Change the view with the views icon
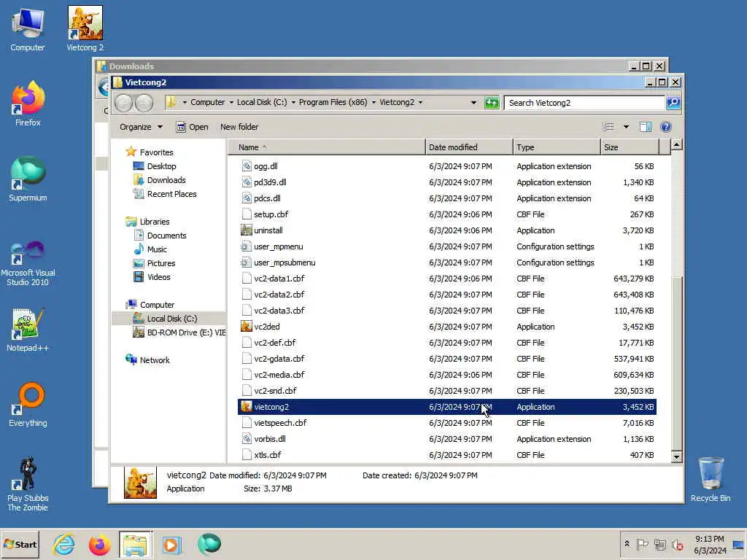Image resolution: width=747 pixels, height=560 pixels. (x=608, y=127)
